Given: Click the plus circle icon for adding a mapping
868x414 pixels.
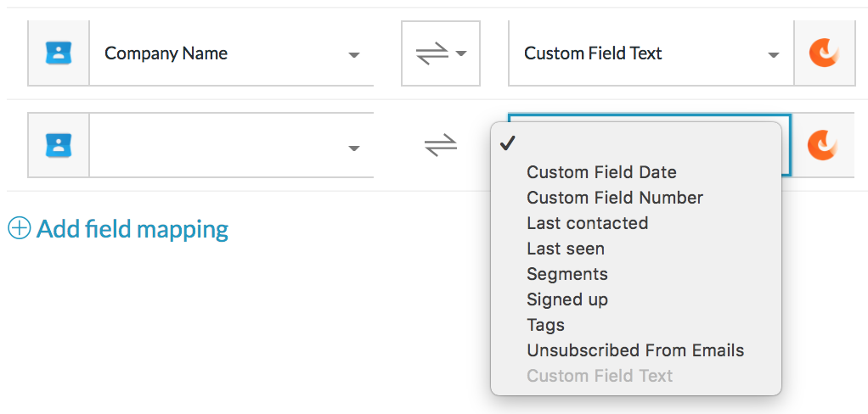Looking at the screenshot, I should pyautogui.click(x=19, y=228).
